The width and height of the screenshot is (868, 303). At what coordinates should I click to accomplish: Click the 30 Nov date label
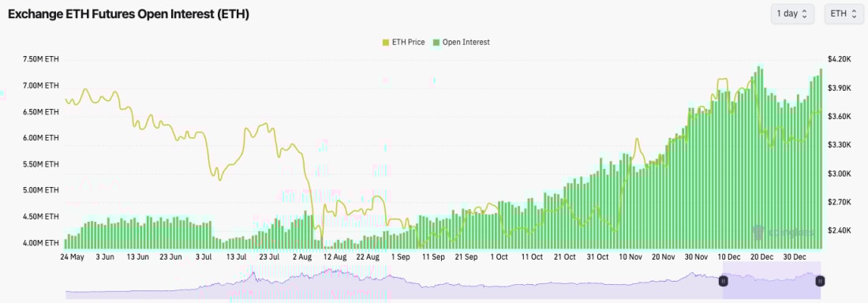(696, 257)
